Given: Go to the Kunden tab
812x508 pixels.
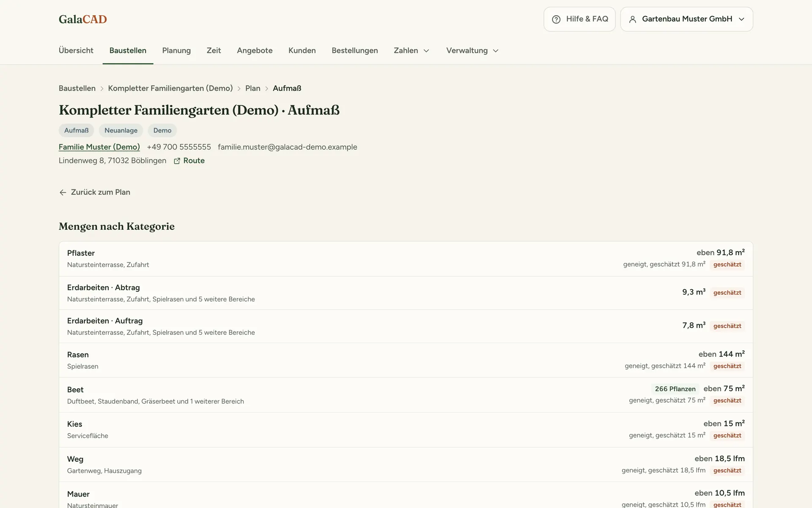Looking at the screenshot, I should tap(302, 50).
